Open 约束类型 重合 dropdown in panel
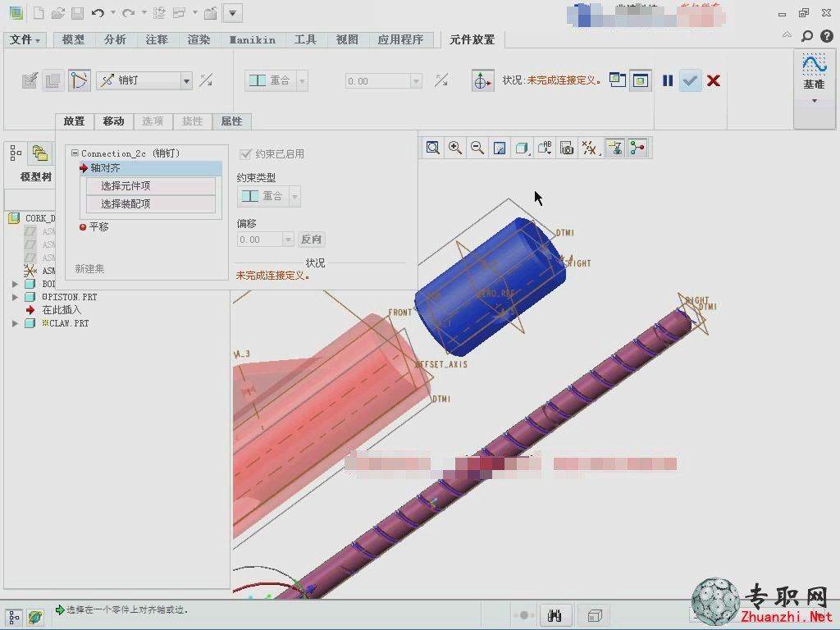 (294, 197)
